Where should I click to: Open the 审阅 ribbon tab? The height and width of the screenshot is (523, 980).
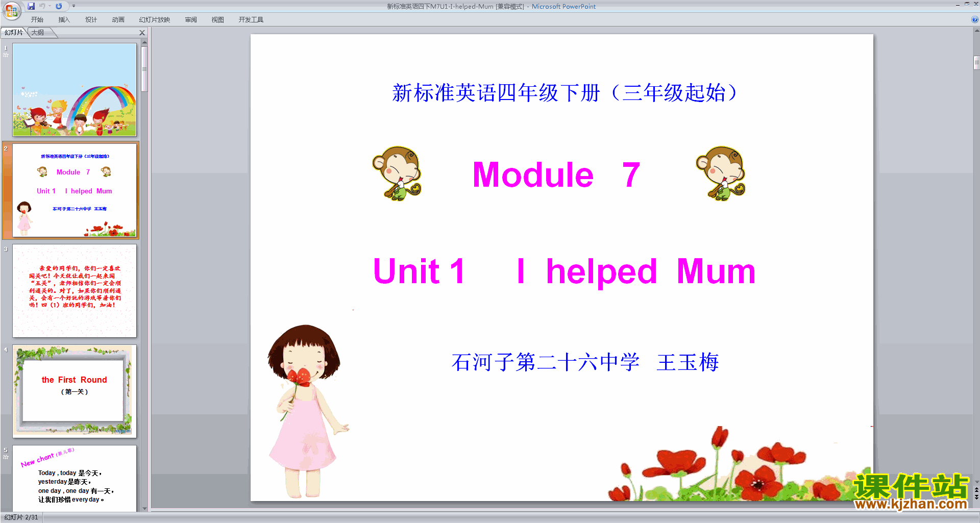point(191,20)
